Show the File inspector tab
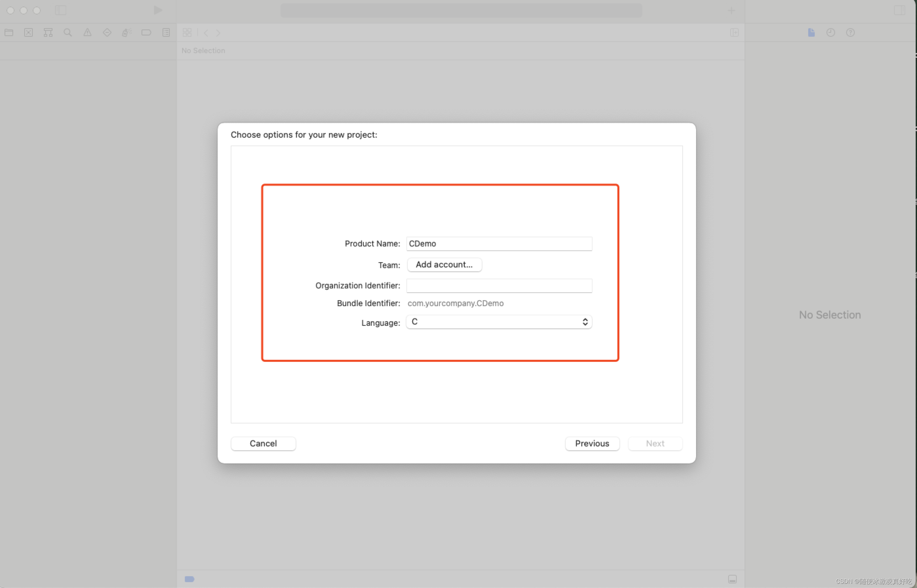 click(811, 32)
